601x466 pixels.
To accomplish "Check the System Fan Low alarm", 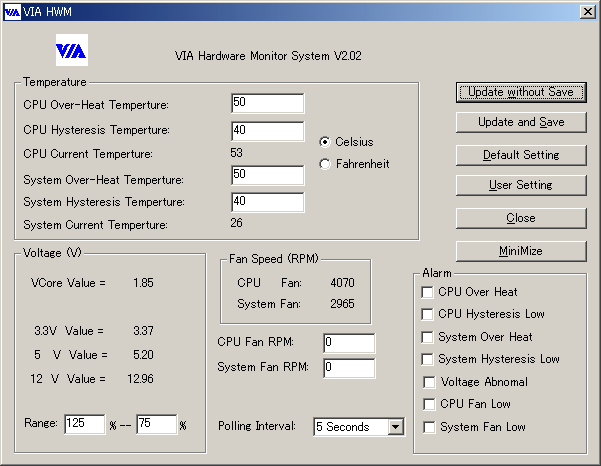I will 429,427.
